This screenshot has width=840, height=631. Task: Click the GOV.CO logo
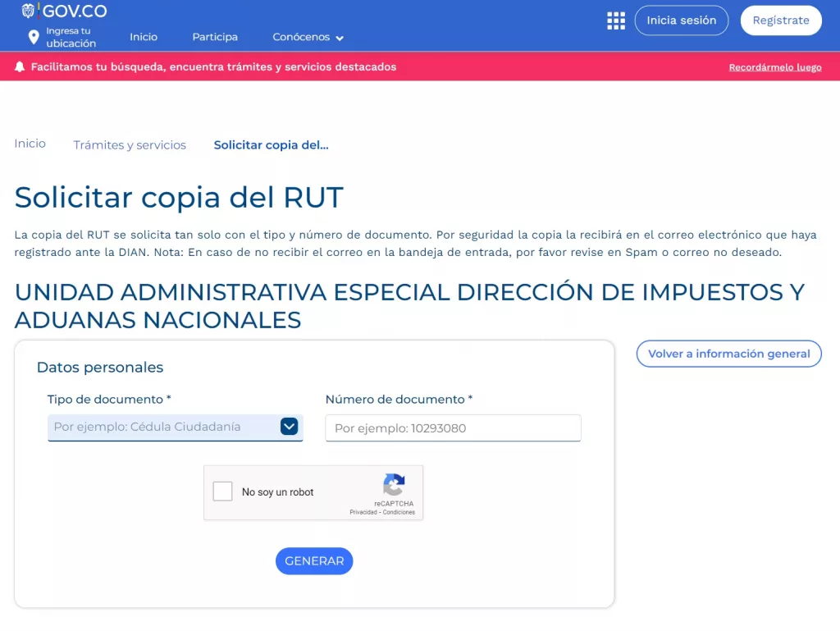tap(64, 11)
